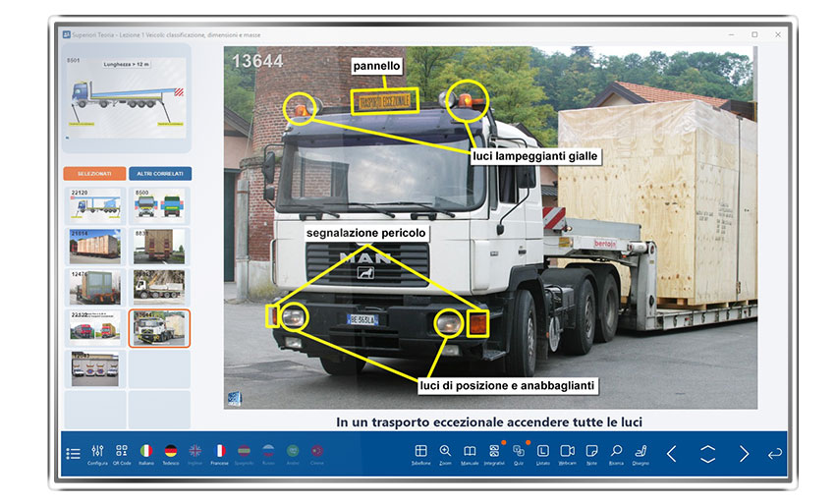Open the Manuale book icon

coord(470,452)
